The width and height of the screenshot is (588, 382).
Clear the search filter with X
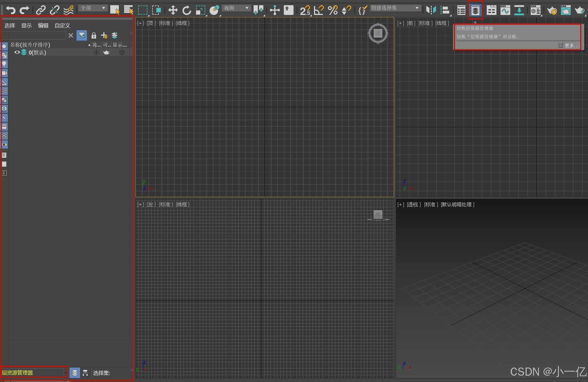[71, 35]
